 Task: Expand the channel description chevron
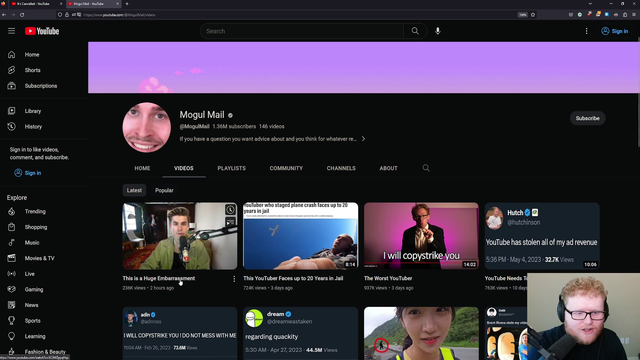pos(363,139)
